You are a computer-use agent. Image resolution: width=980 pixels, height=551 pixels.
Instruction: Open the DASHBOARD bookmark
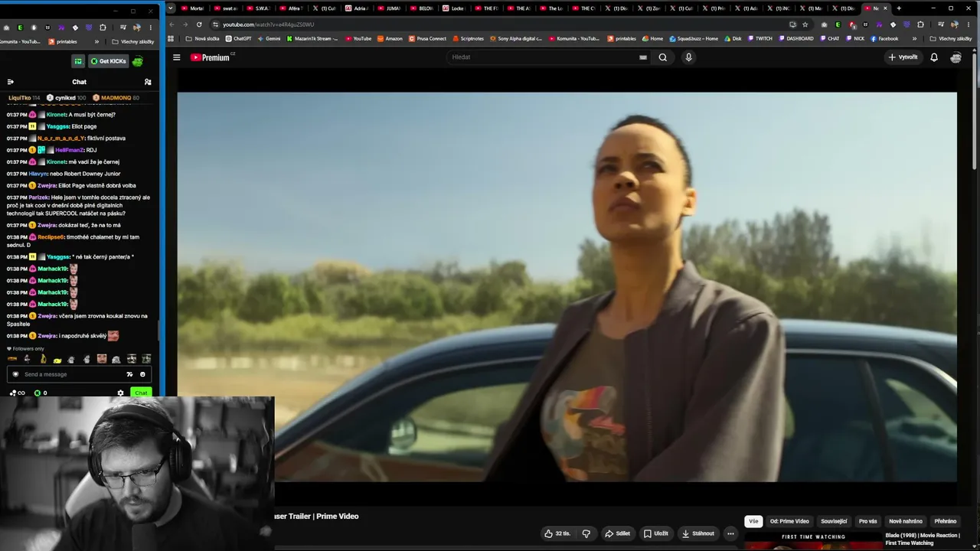(796, 38)
